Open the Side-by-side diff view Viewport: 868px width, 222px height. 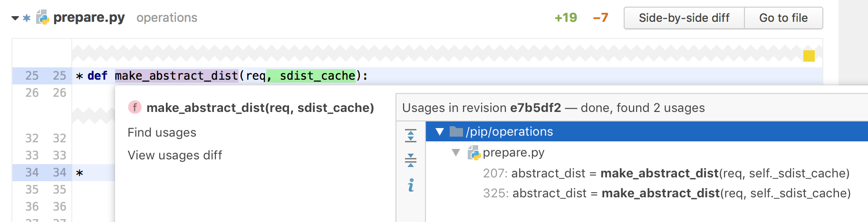pyautogui.click(x=684, y=18)
